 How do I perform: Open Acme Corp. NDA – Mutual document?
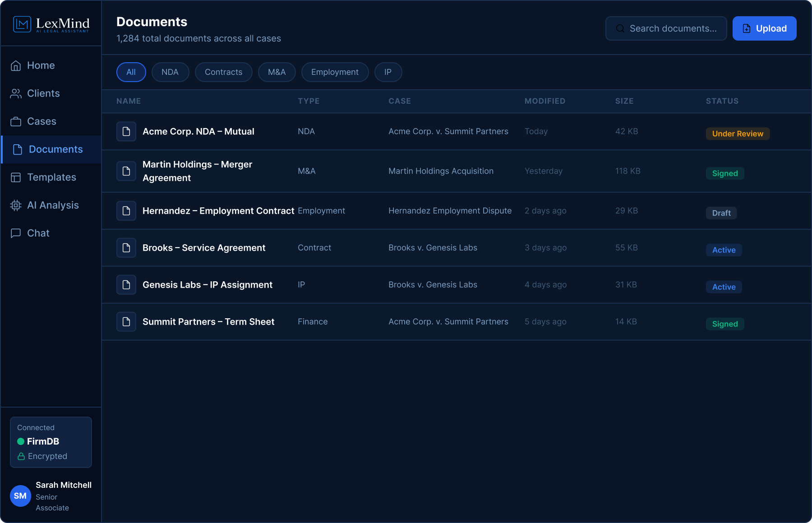point(198,132)
